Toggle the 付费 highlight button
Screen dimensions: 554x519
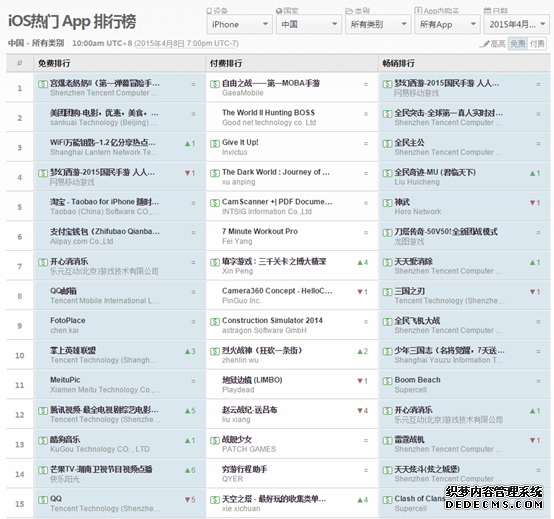(x=537, y=43)
